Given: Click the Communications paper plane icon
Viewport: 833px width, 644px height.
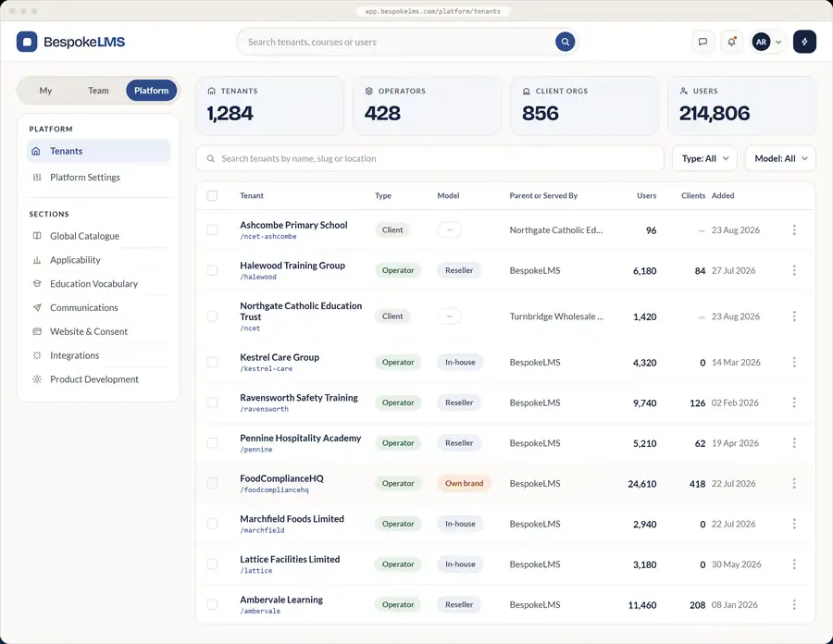Looking at the screenshot, I should 37,307.
